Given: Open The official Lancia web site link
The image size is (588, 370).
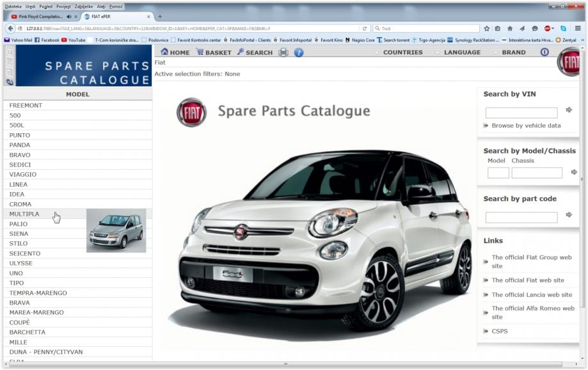Looking at the screenshot, I should click(532, 294).
